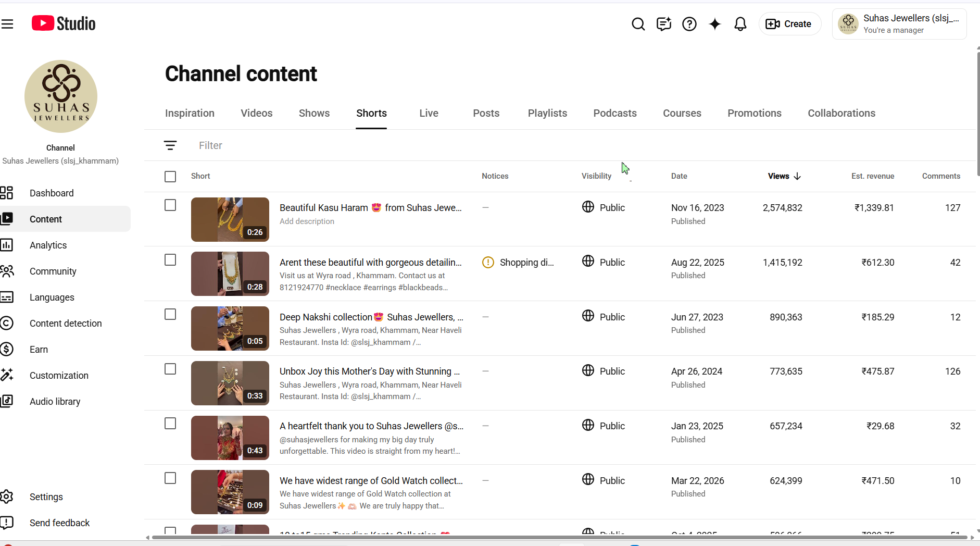Open Analytics in the sidebar
The image size is (980, 546).
48,245
